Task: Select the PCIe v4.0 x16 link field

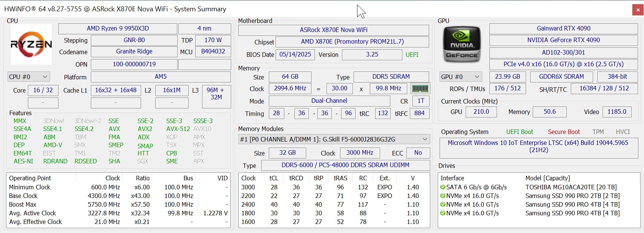Action: click(563, 64)
